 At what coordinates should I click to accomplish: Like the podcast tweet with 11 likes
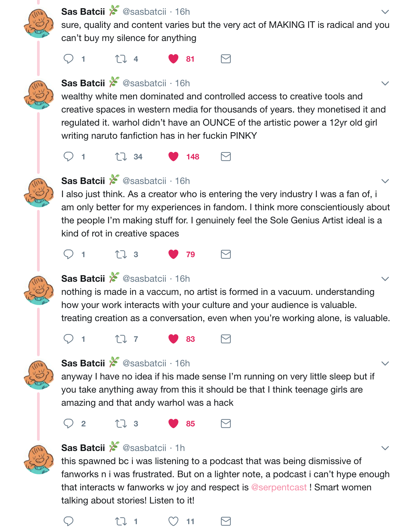pyautogui.click(x=173, y=521)
